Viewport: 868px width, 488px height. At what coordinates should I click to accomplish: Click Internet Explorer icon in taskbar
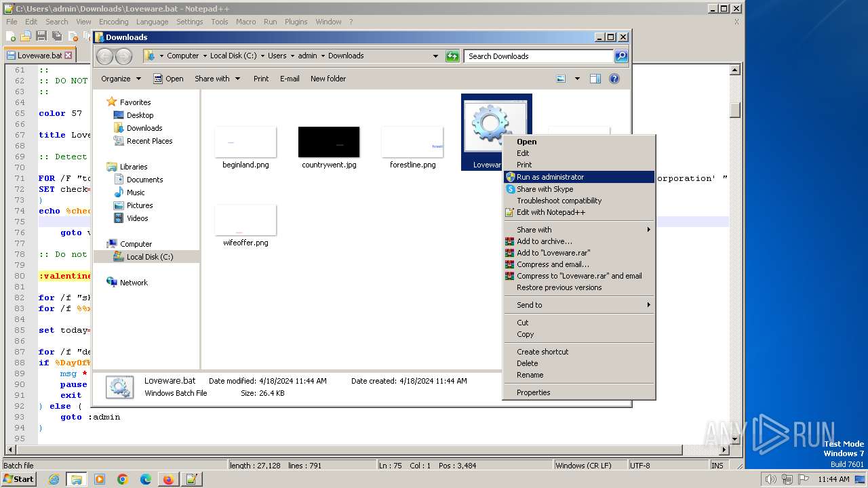coord(54,479)
